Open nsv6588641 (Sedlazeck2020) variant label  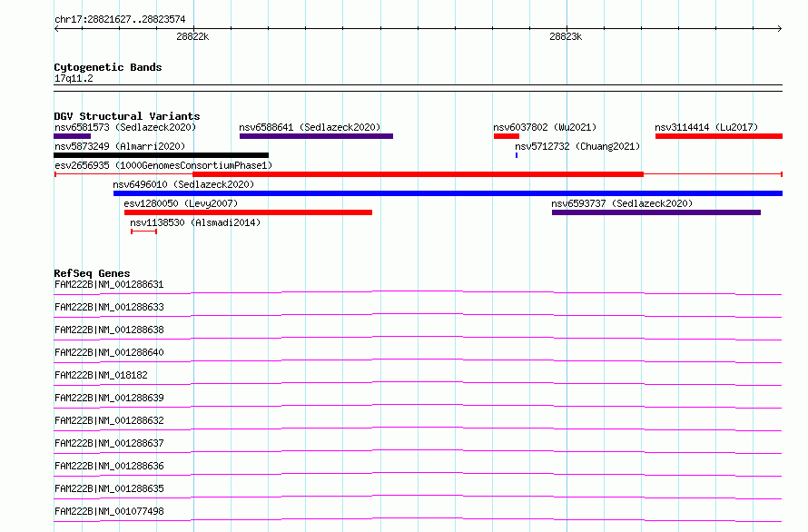(x=310, y=127)
